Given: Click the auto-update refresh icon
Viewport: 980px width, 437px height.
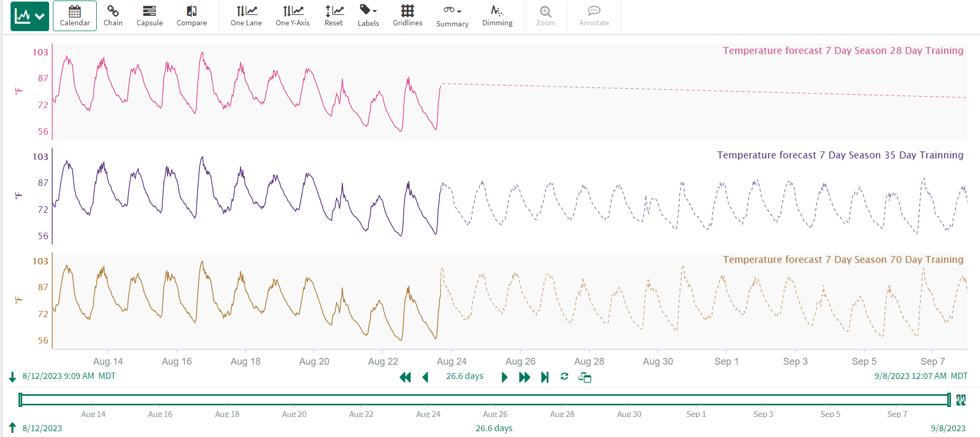Looking at the screenshot, I should (x=564, y=377).
